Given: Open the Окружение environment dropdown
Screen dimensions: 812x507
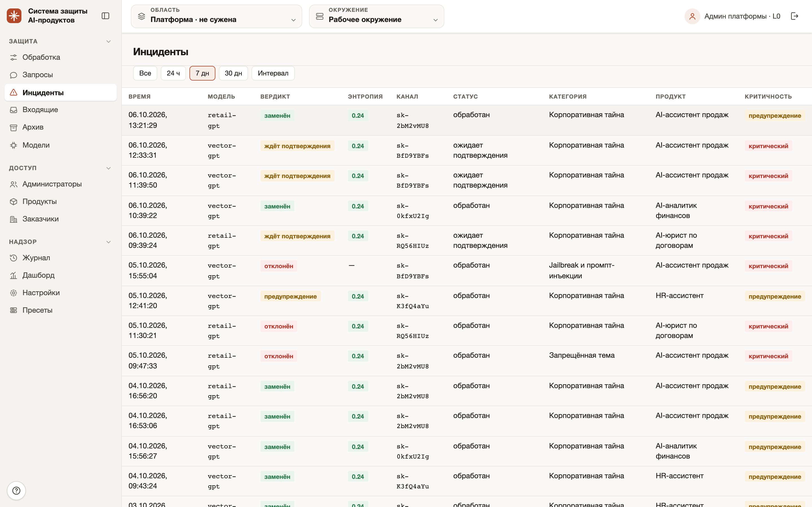Looking at the screenshot, I should pyautogui.click(x=376, y=16).
